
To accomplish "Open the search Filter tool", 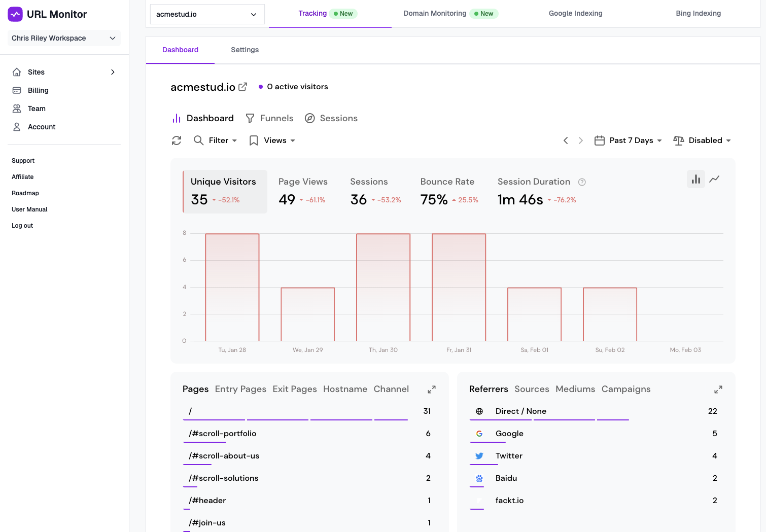I will 215,140.
